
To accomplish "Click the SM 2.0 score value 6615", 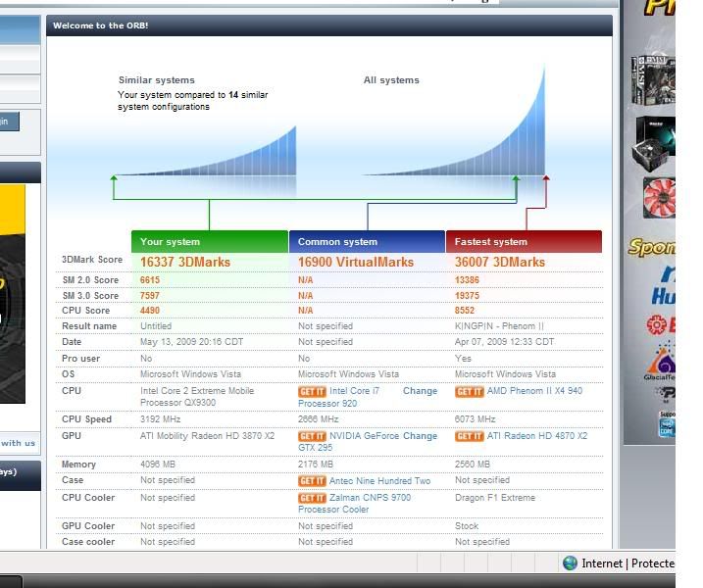I will [x=150, y=280].
